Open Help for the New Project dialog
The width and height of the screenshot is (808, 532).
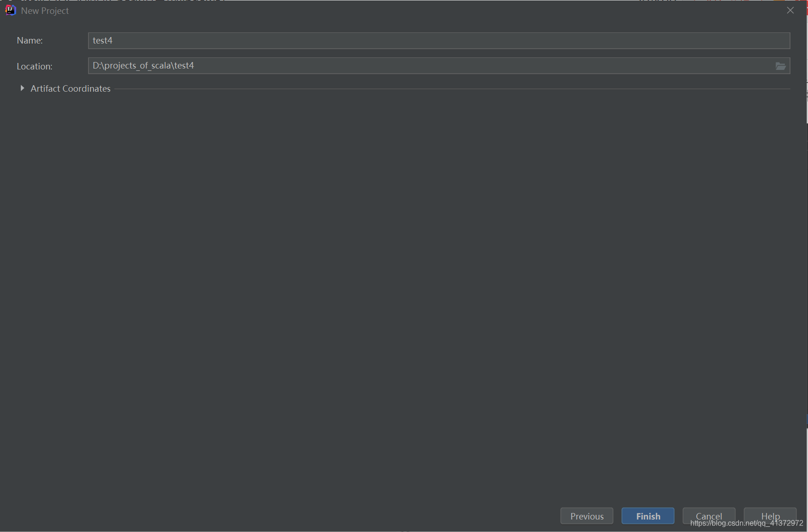point(770,516)
